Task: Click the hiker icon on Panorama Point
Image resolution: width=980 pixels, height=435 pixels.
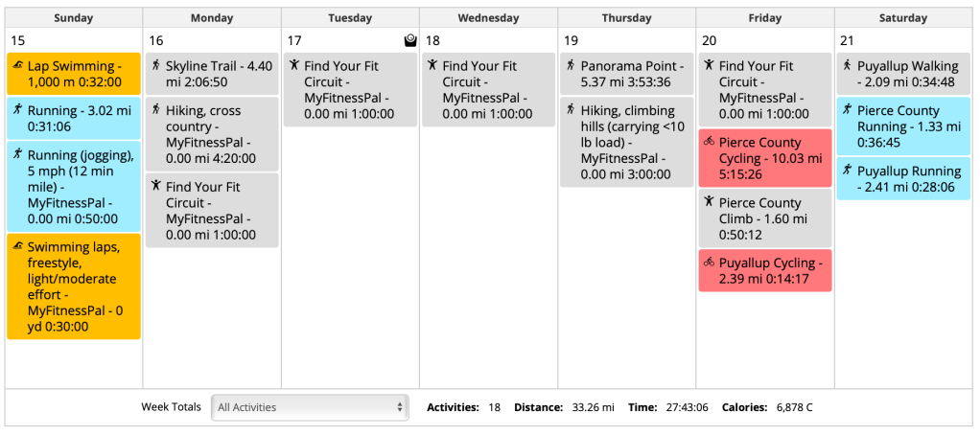Action: coord(571,66)
